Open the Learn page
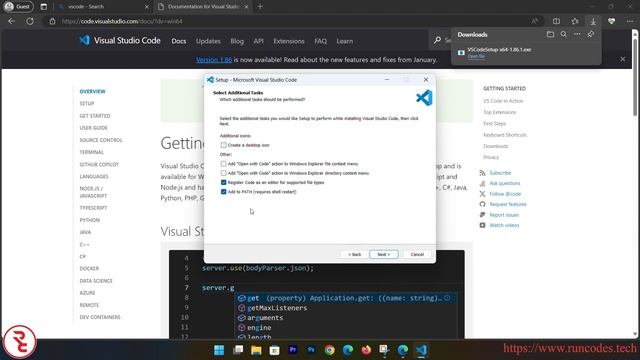Image resolution: width=640 pixels, height=360 pixels. 344,41
